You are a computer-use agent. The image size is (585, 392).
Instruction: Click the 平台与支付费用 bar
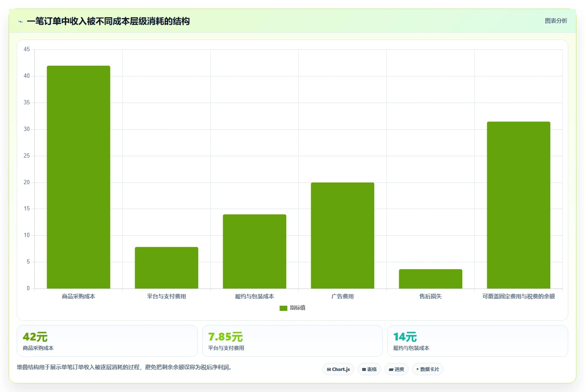pyautogui.click(x=167, y=267)
